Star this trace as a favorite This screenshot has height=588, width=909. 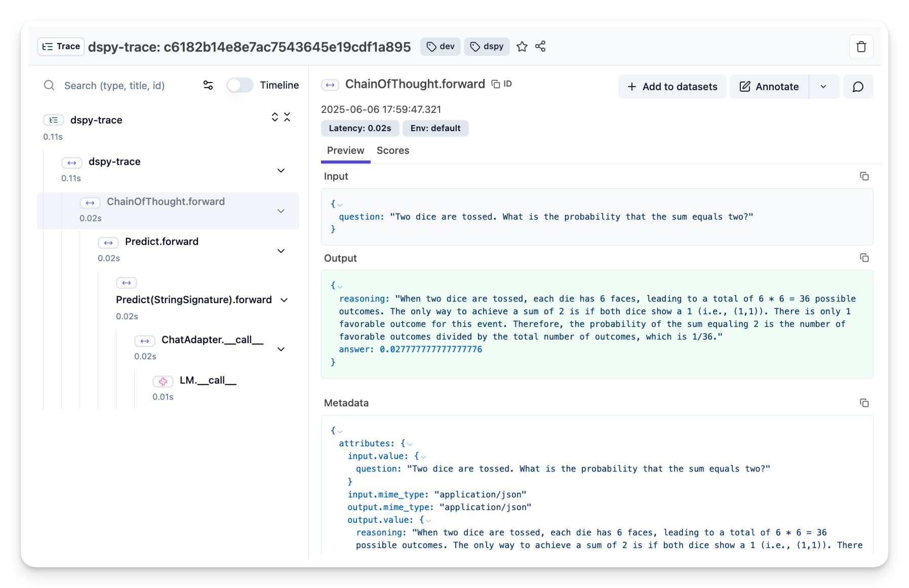click(522, 47)
